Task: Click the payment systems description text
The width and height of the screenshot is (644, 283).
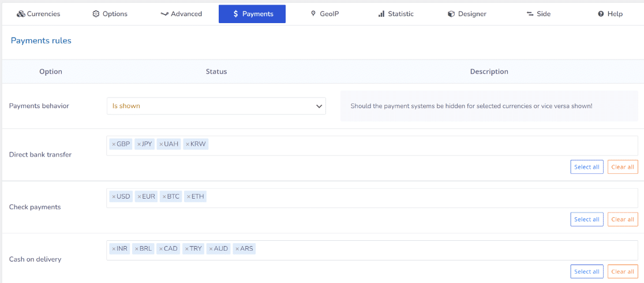Action: click(x=471, y=106)
